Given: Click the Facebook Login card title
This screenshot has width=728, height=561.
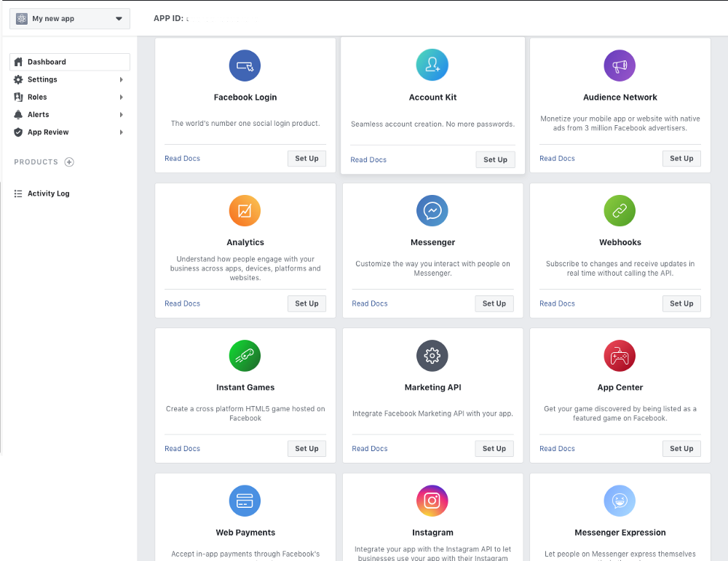Looking at the screenshot, I should (245, 98).
